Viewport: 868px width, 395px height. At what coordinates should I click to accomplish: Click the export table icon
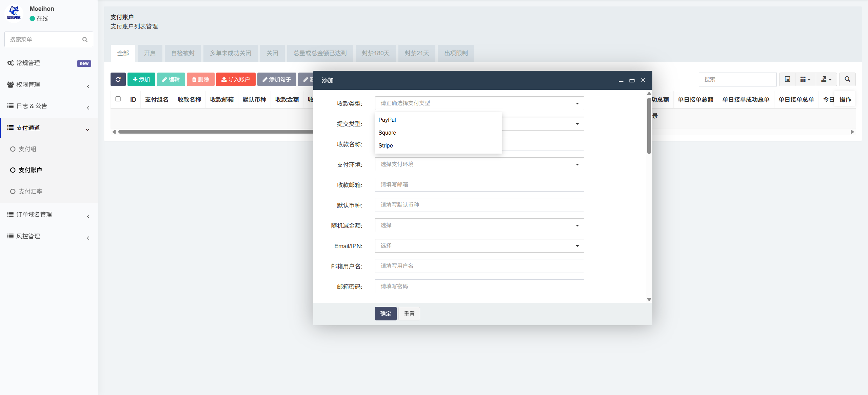[826, 79]
